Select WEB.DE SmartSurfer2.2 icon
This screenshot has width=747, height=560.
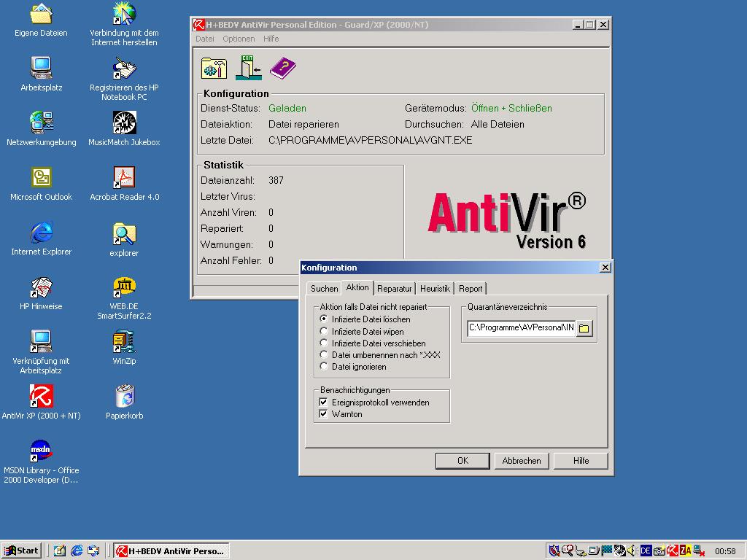pos(124,298)
